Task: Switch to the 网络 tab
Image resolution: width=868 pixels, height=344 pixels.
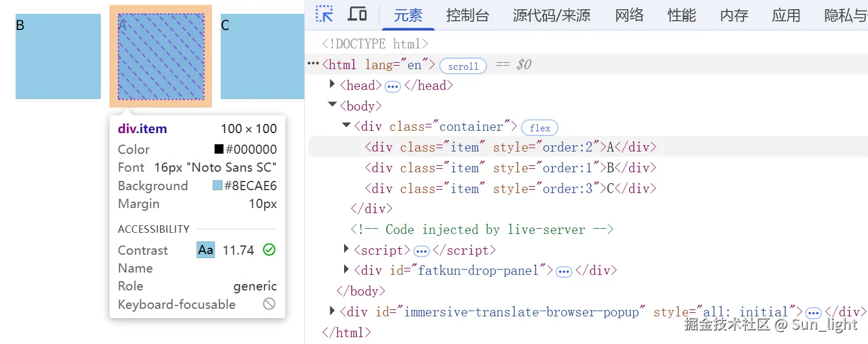Action: 629,15
